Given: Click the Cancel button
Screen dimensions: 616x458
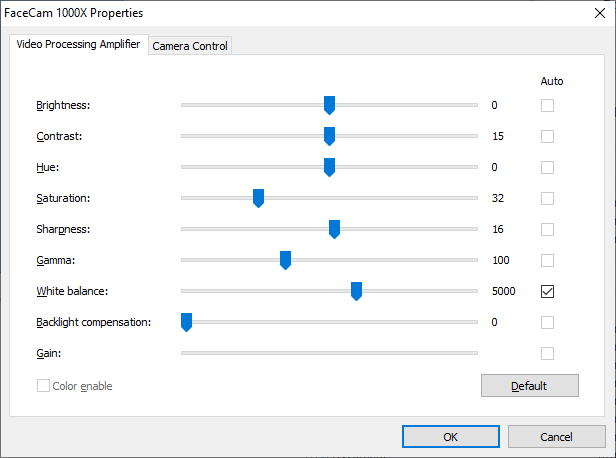Looking at the screenshot, I should click(556, 436).
